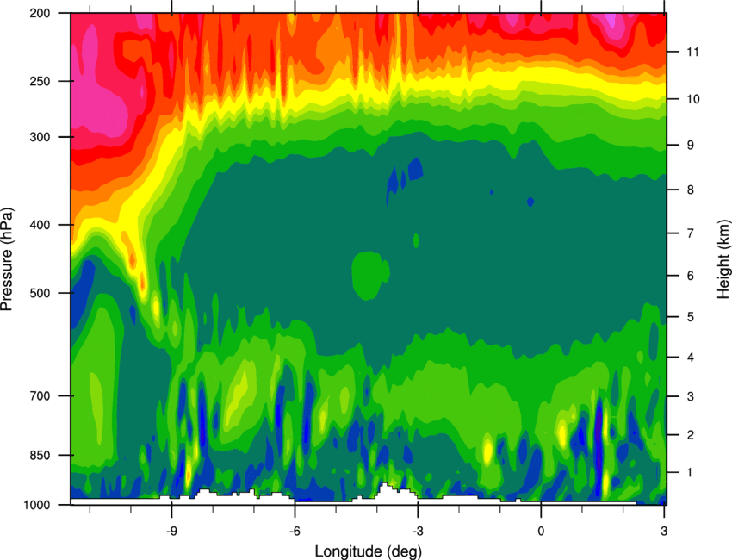The width and height of the screenshot is (732, 560).
Task: Click the -6 longitude tick label
Action: [295, 531]
